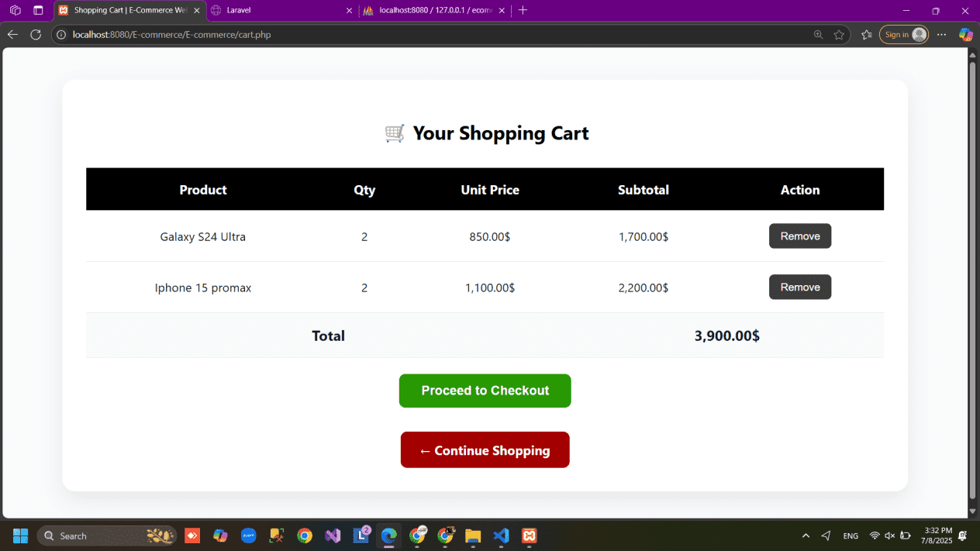The height and width of the screenshot is (551, 980).
Task: Open the Edge workspaces icon
Action: pos(15,11)
